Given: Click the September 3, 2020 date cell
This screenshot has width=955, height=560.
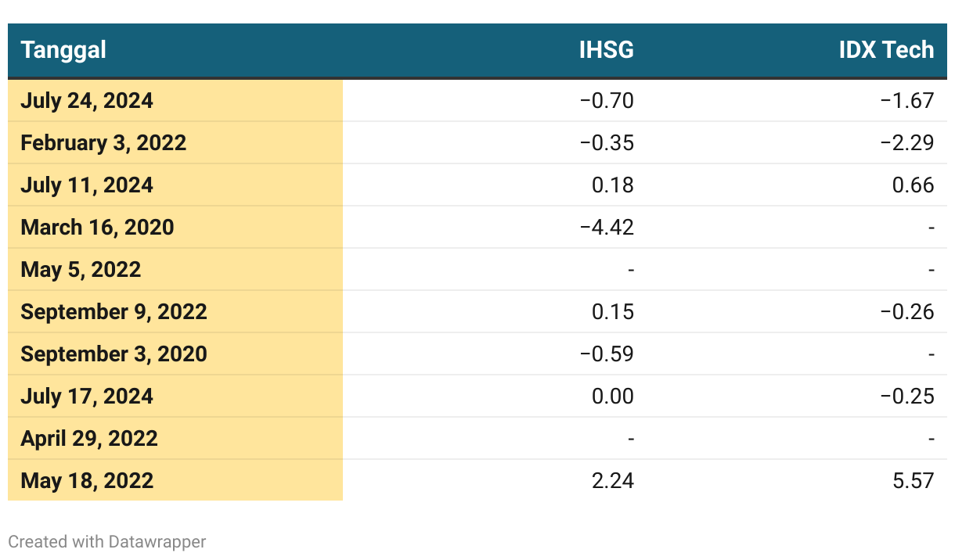Looking at the screenshot, I should (x=114, y=354).
